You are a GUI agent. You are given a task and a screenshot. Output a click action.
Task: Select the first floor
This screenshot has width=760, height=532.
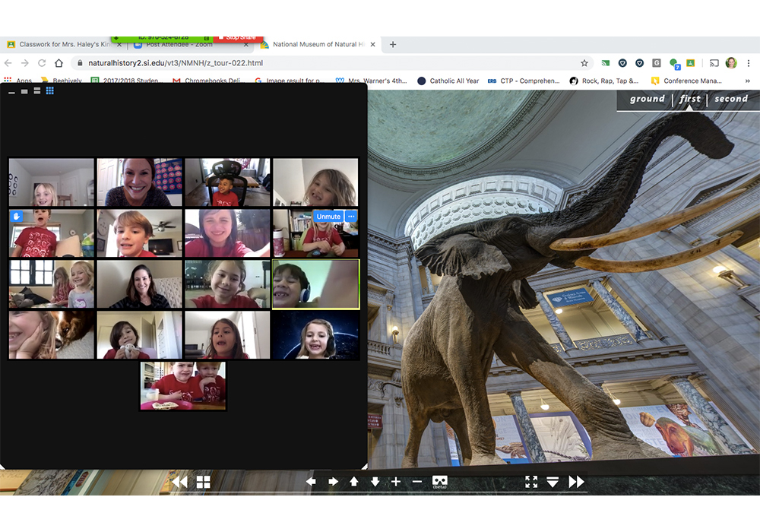[x=690, y=99]
